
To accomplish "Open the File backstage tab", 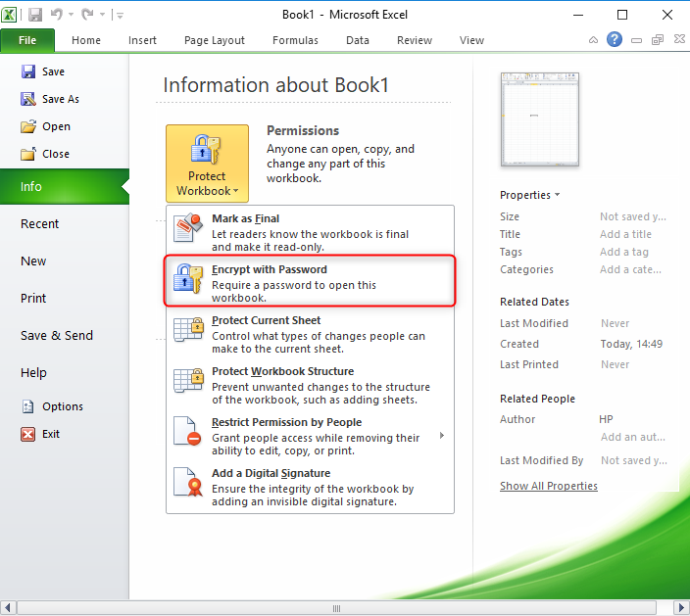I will (27, 40).
